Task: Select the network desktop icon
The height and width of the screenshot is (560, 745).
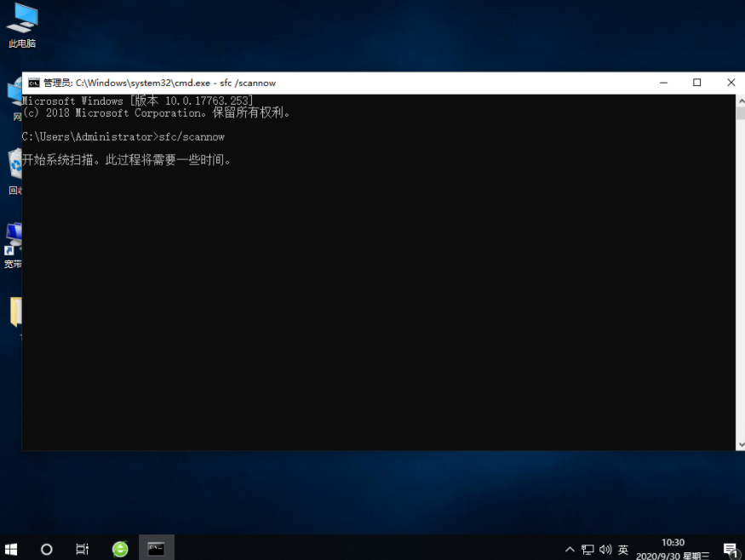Action: coord(14,94)
